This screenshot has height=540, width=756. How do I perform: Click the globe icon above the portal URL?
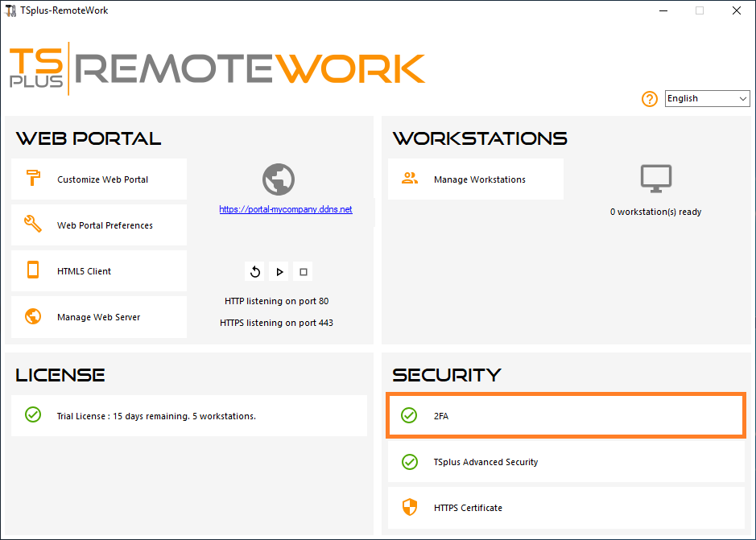pyautogui.click(x=278, y=179)
